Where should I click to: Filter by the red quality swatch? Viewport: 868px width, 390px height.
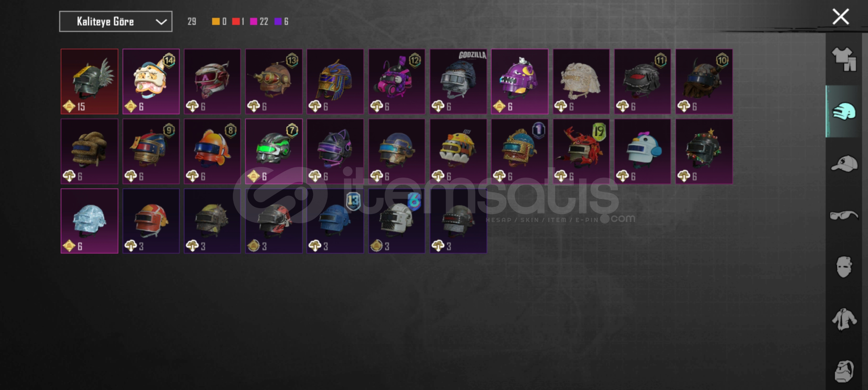236,22
